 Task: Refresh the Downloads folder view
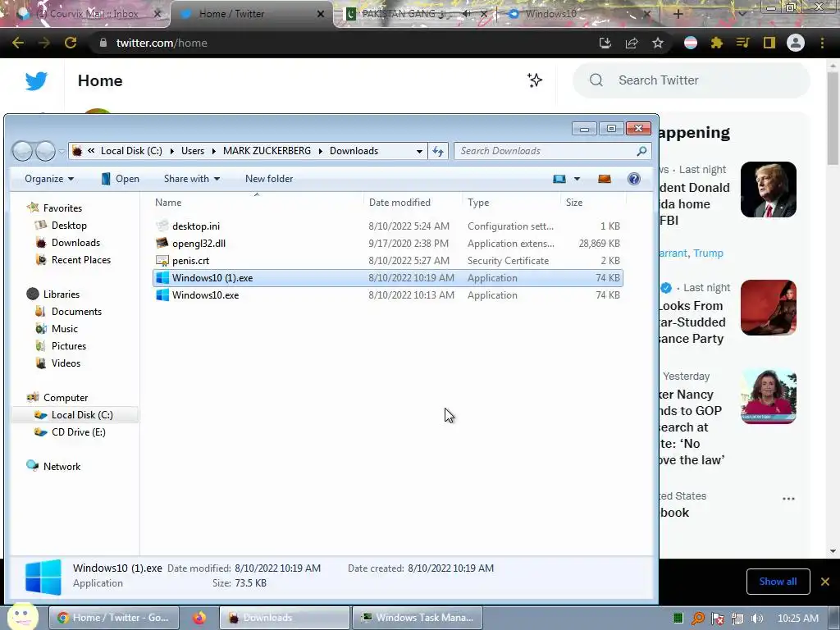438,151
